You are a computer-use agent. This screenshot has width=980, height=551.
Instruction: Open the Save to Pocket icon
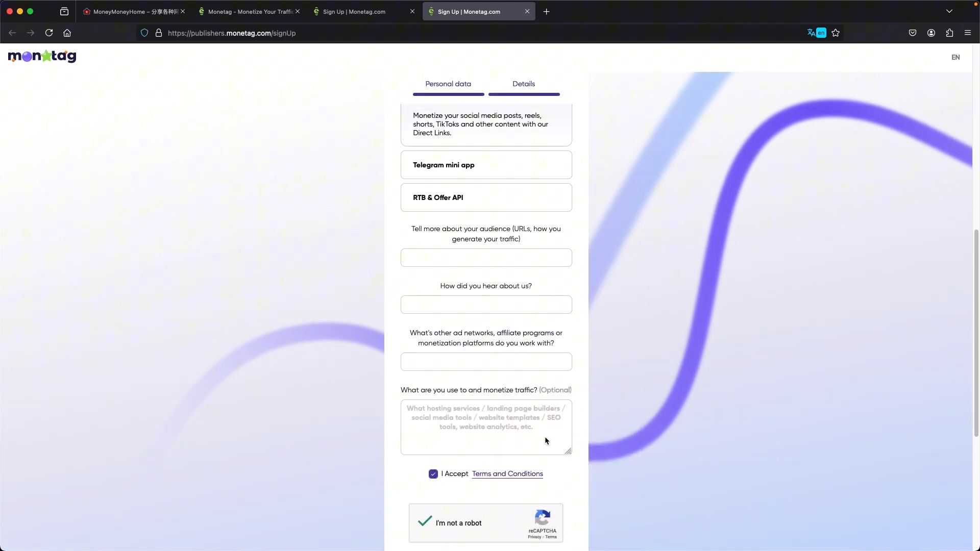(913, 33)
